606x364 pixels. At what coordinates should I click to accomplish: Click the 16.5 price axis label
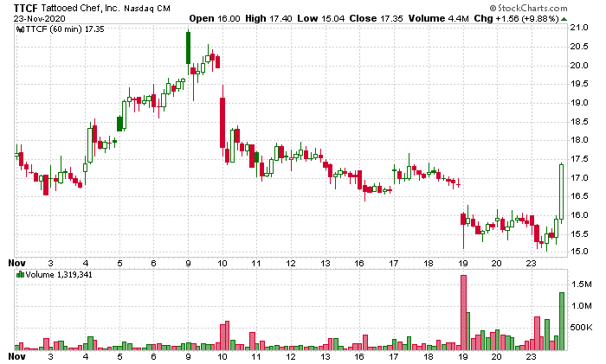579,196
